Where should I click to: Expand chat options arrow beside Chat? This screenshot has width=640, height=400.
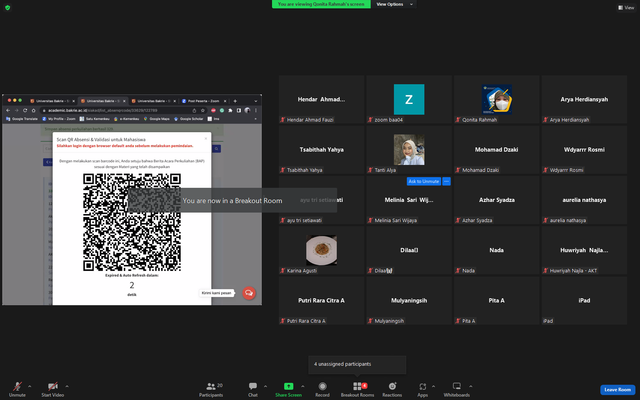[265, 386]
